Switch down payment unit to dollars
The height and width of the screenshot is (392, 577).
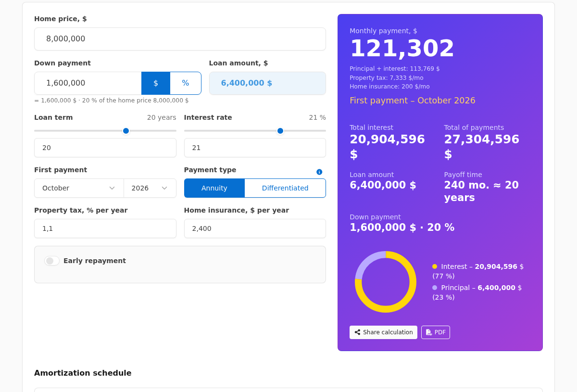click(156, 83)
